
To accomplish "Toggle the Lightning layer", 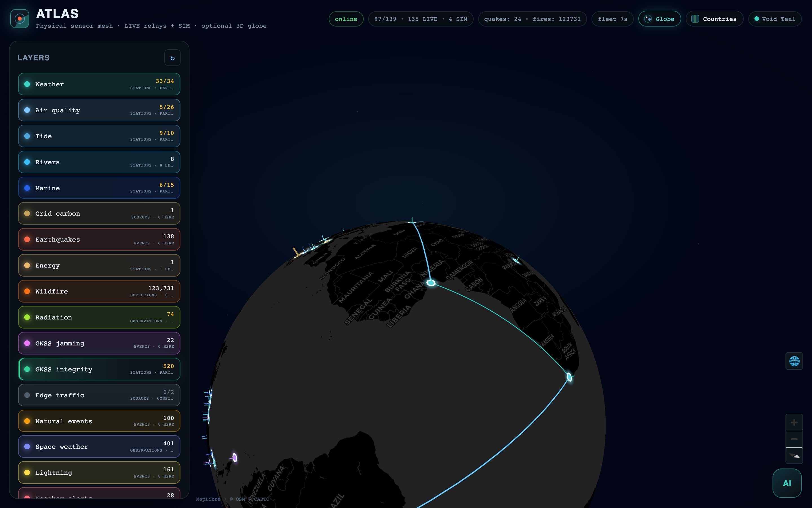I will 99,472.
